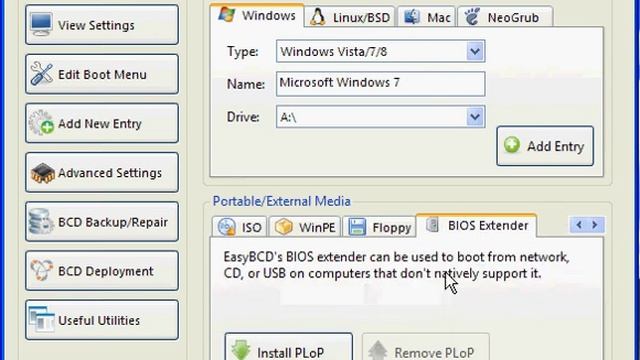Click the gear-plus icon on Add New Entry
The image size is (640, 360).
[x=42, y=123]
